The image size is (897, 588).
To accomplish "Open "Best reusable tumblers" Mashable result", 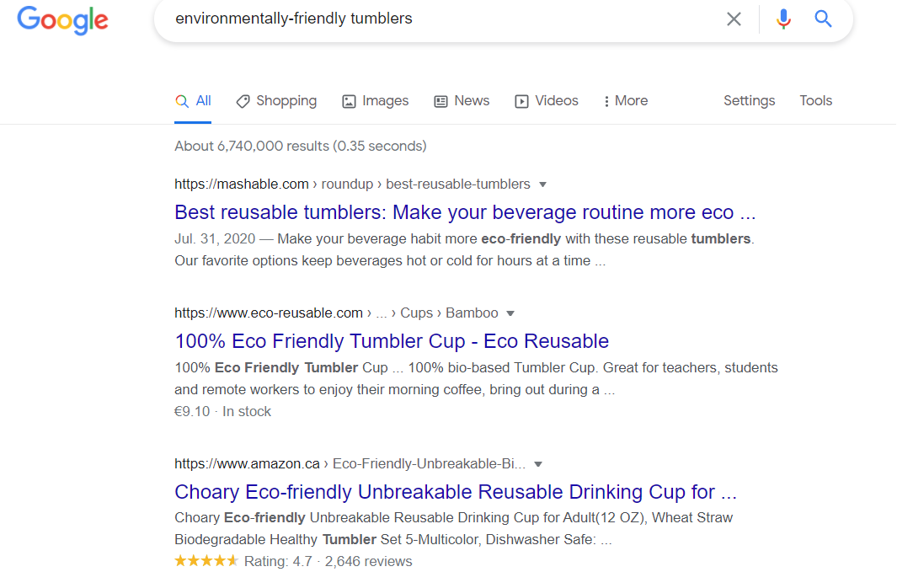I will tap(465, 211).
